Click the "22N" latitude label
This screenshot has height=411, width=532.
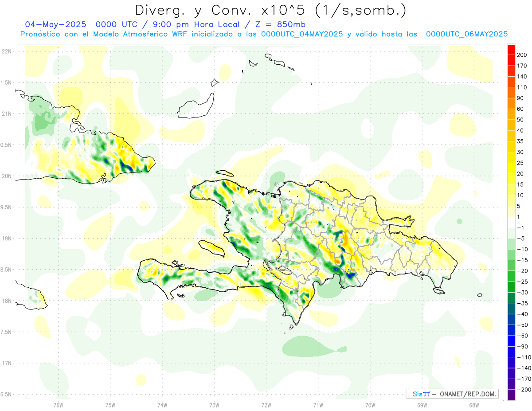[7, 51]
